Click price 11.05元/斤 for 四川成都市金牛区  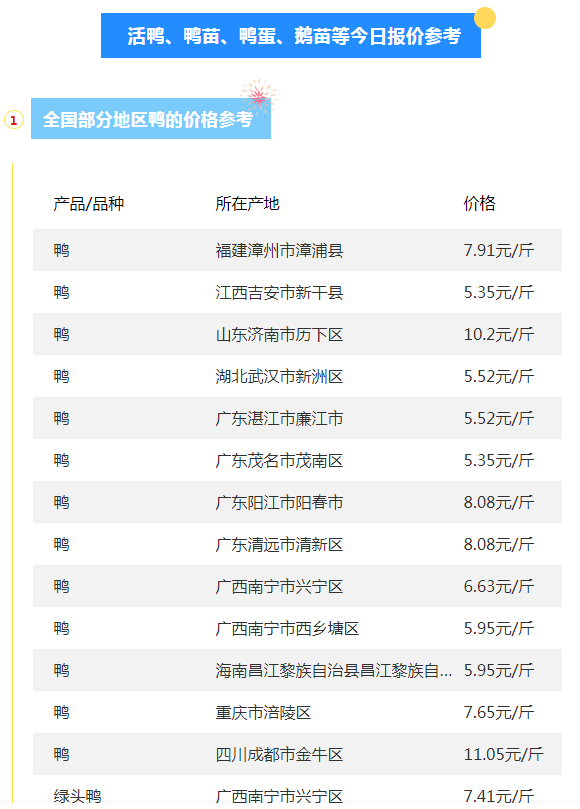click(x=503, y=754)
